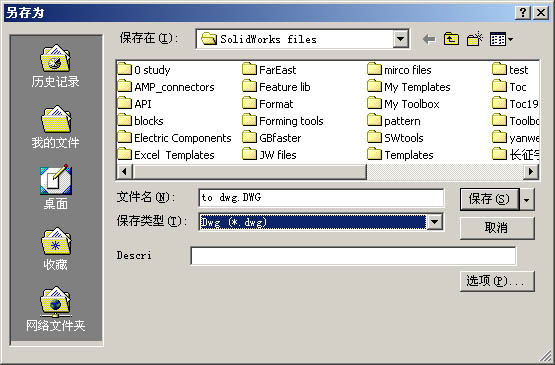555x365 pixels.
Task: Select the Toc19 folder
Action: (x=515, y=104)
